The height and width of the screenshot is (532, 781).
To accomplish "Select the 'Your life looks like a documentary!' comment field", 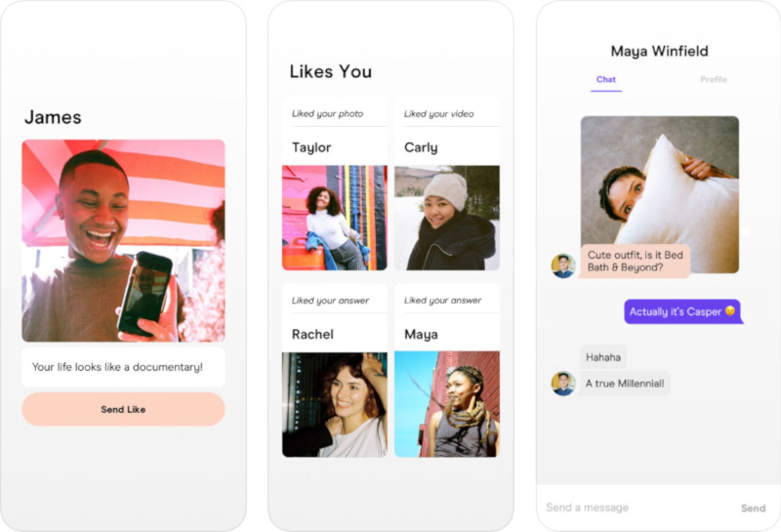I will [x=123, y=367].
